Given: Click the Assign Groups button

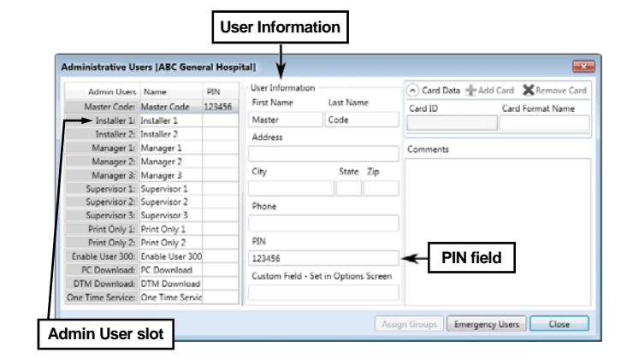Looking at the screenshot, I should click(409, 324).
